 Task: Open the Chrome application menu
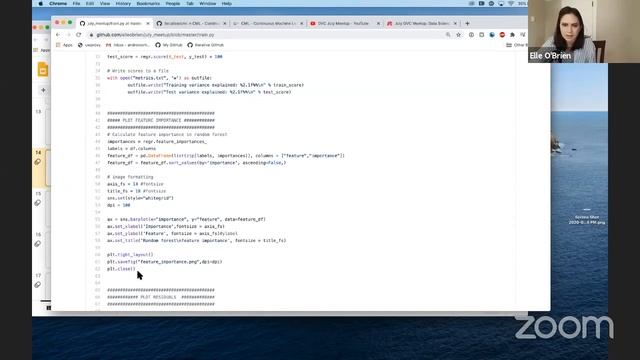pyautogui.click(x=58, y=4)
